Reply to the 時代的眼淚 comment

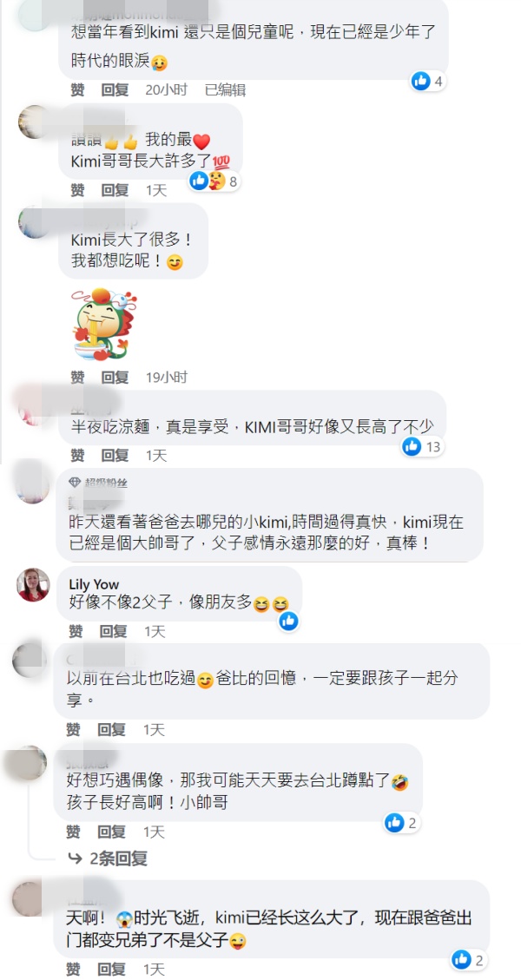[115, 90]
